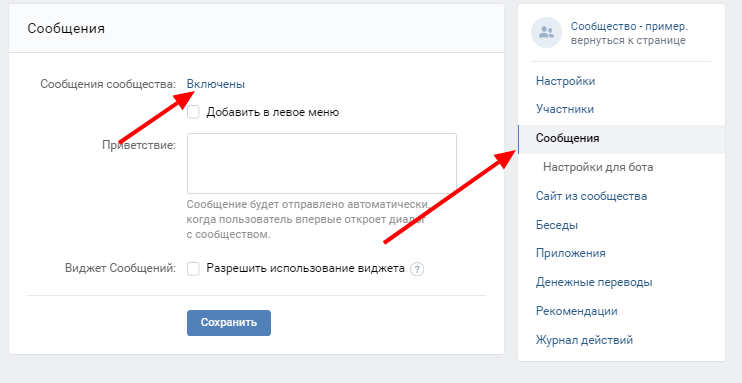
Task: Go to Беседы section
Action: click(x=556, y=225)
